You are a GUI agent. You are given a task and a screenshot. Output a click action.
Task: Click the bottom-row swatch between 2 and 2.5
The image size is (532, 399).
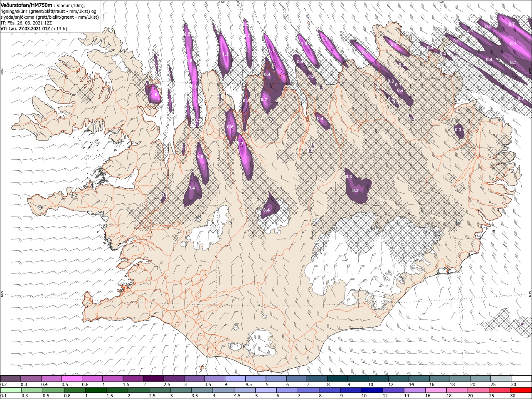coord(138,390)
